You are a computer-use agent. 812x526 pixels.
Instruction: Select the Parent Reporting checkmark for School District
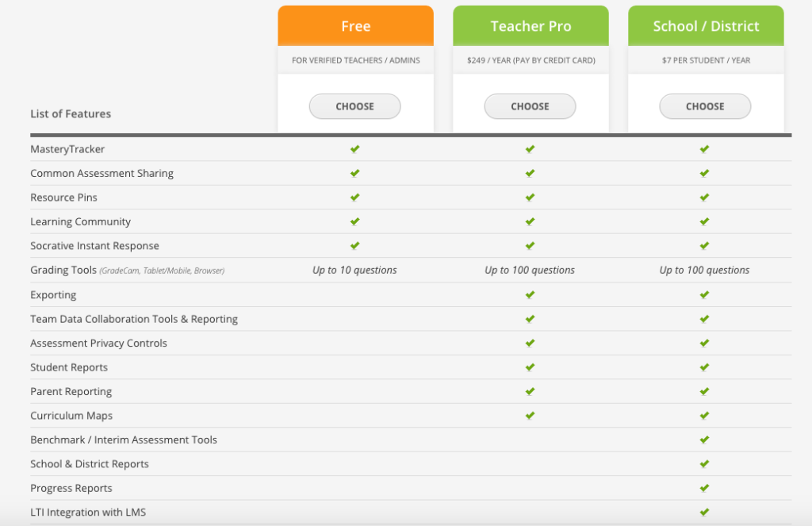coord(704,391)
